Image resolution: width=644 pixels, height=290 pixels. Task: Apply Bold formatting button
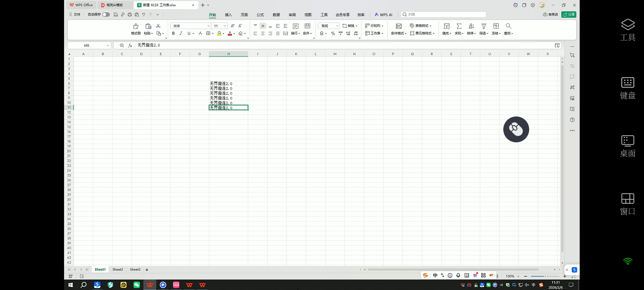[x=173, y=33]
